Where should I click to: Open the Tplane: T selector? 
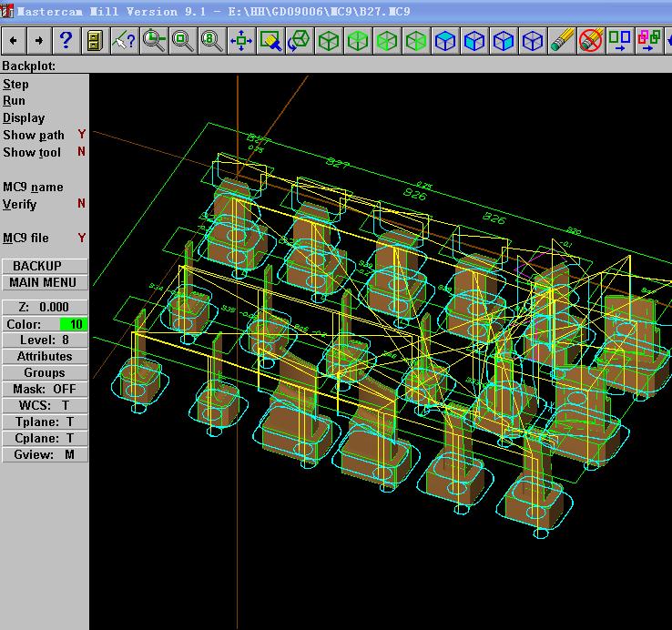[45, 422]
